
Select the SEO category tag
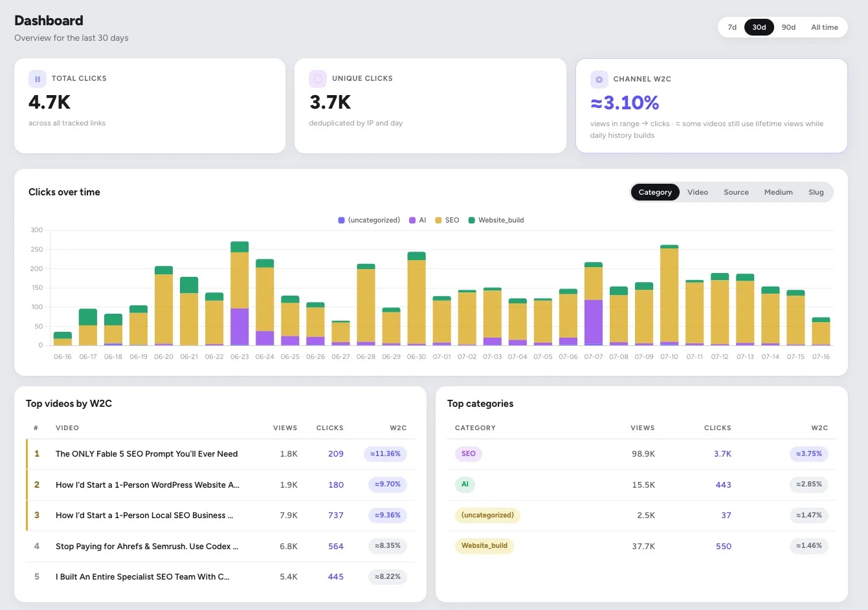tap(469, 454)
